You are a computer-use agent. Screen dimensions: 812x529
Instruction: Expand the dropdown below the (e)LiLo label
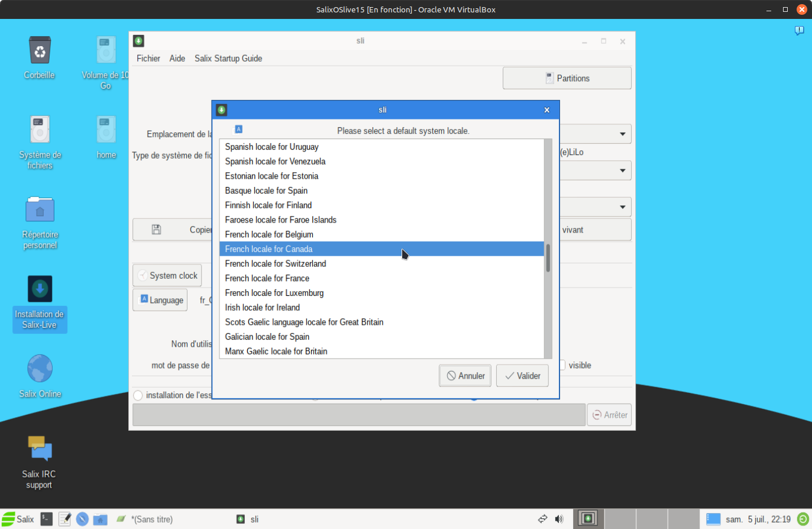[x=622, y=171]
